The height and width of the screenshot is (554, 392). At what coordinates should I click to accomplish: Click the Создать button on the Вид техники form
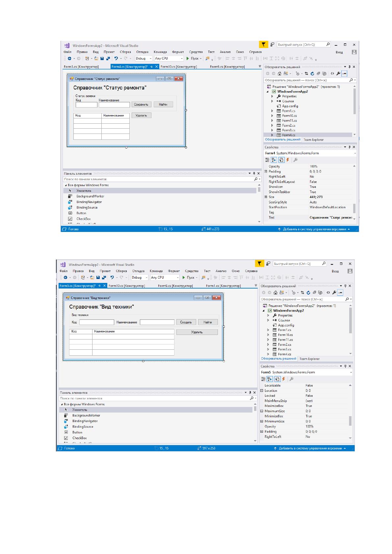(x=186, y=322)
